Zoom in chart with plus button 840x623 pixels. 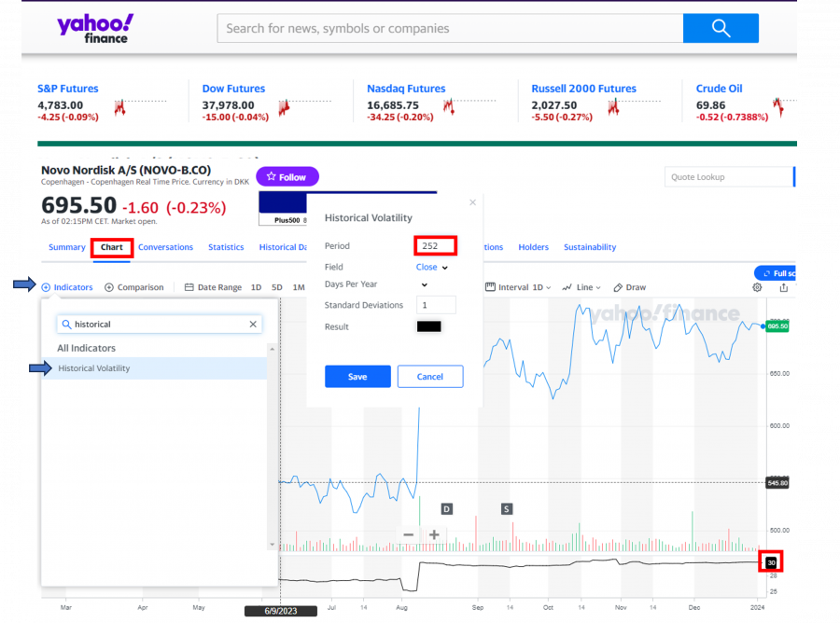pos(434,534)
